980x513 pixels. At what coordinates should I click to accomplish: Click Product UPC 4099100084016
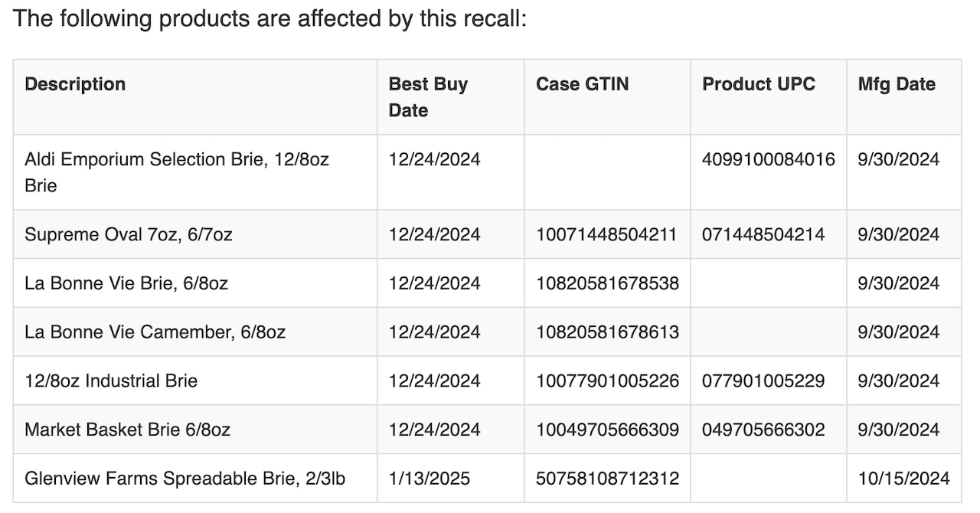point(768,160)
